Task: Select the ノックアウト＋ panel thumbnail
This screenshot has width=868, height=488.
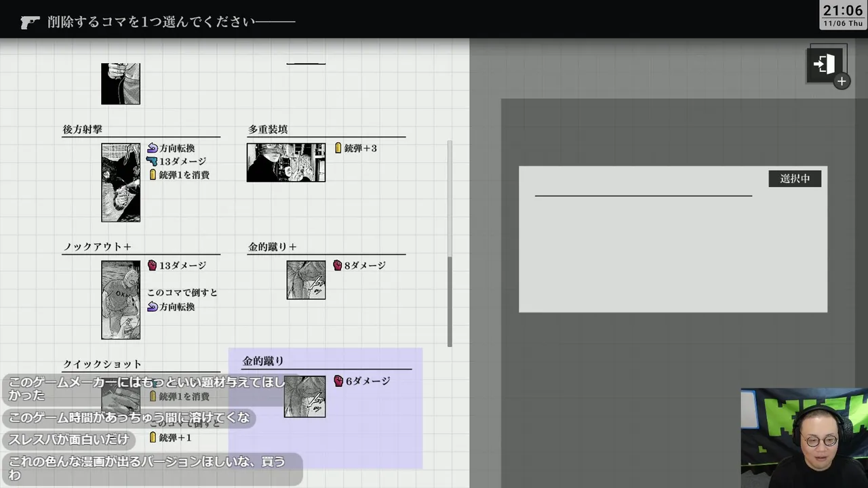Action: click(x=121, y=300)
